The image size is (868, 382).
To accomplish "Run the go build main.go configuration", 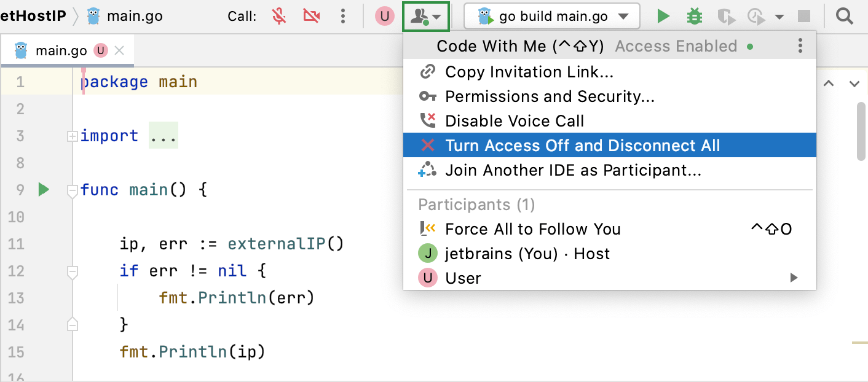I will [x=663, y=17].
